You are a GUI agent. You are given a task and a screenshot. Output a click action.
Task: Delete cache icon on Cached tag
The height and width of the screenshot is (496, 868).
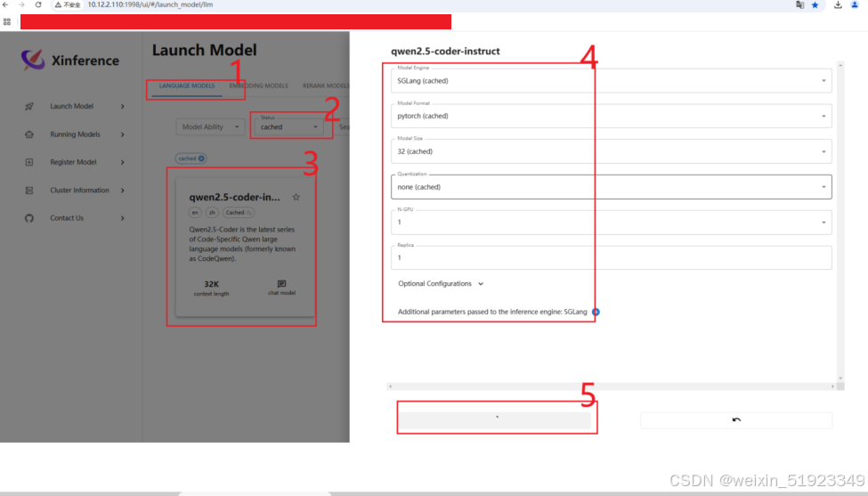click(249, 213)
